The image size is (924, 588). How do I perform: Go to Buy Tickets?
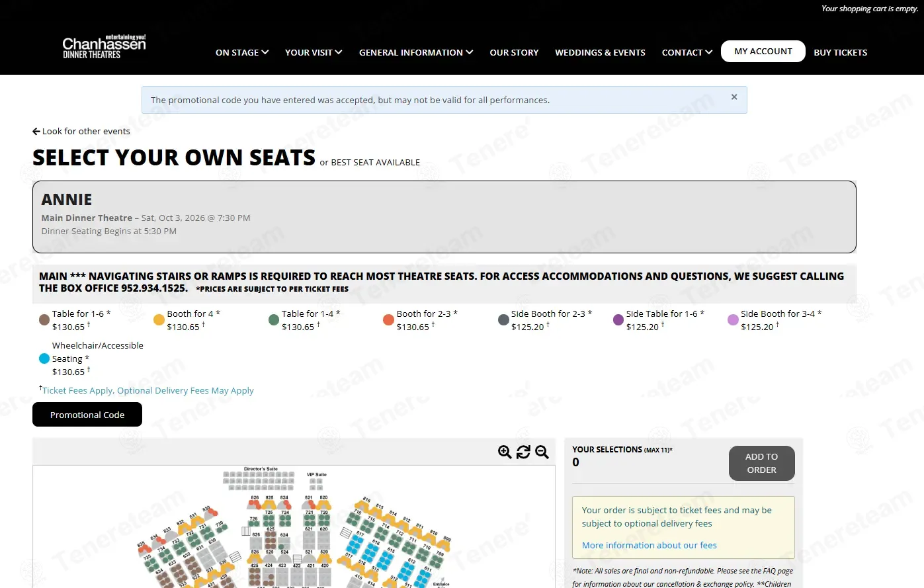841,52
